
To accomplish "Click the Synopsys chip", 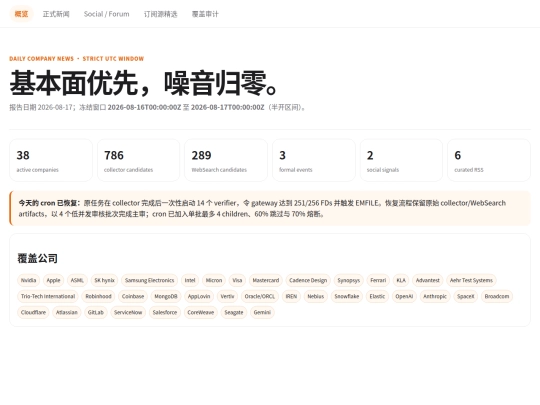I will [349, 280].
